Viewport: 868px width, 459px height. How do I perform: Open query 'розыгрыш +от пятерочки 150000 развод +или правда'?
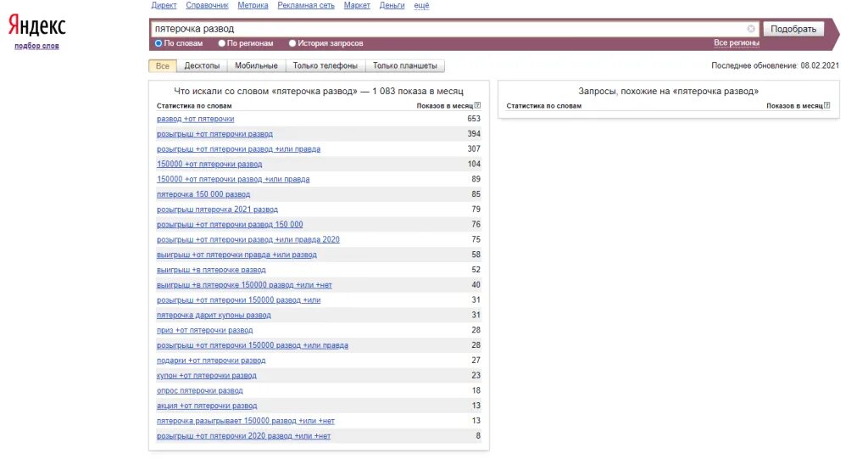tap(253, 345)
